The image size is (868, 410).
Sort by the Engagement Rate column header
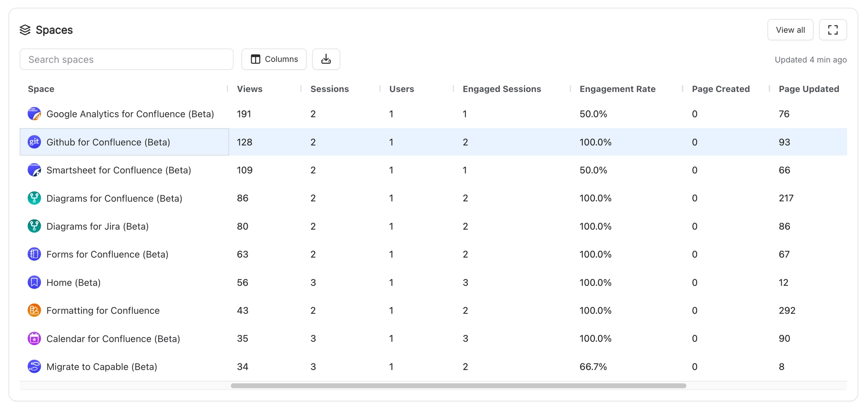[x=618, y=89]
